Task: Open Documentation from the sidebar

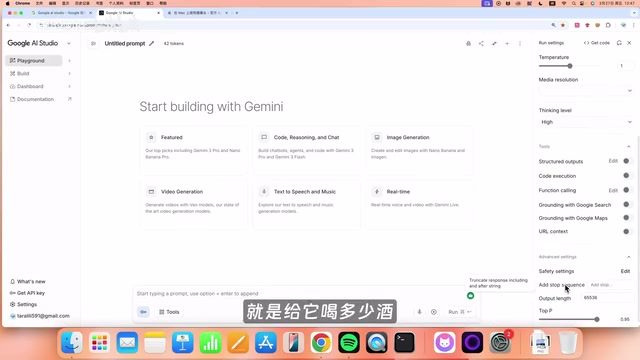Action: 35,99
